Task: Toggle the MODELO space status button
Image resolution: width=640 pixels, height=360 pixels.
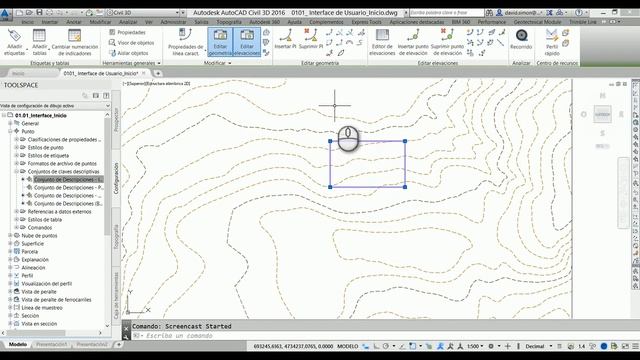Action: 347,346
